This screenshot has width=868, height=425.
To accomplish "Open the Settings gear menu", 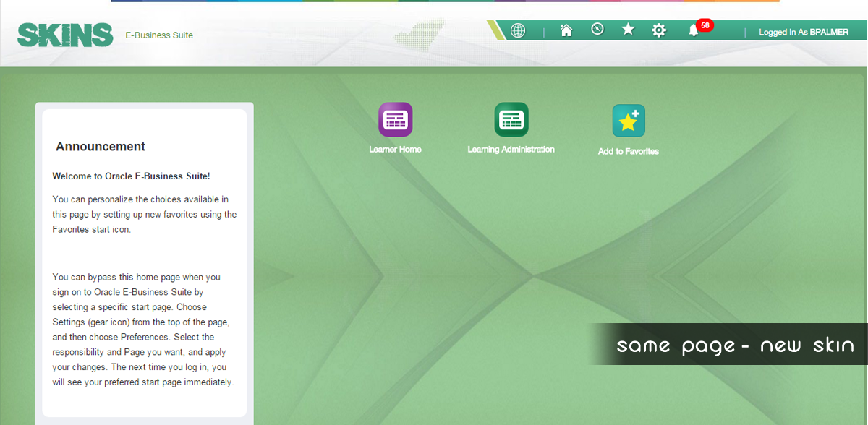I will click(x=659, y=30).
